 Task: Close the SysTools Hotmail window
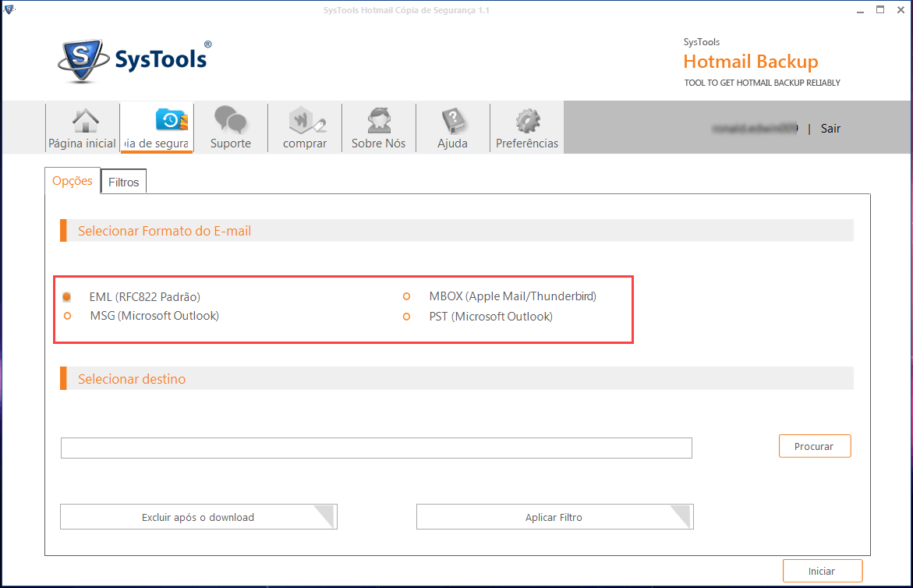click(x=901, y=10)
